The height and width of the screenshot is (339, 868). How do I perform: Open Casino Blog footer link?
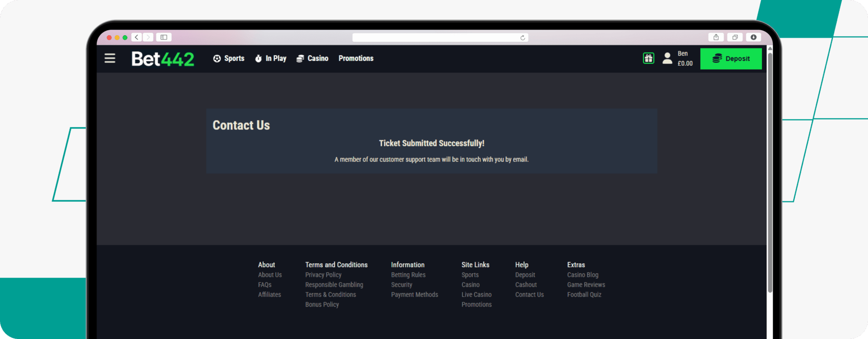[583, 275]
